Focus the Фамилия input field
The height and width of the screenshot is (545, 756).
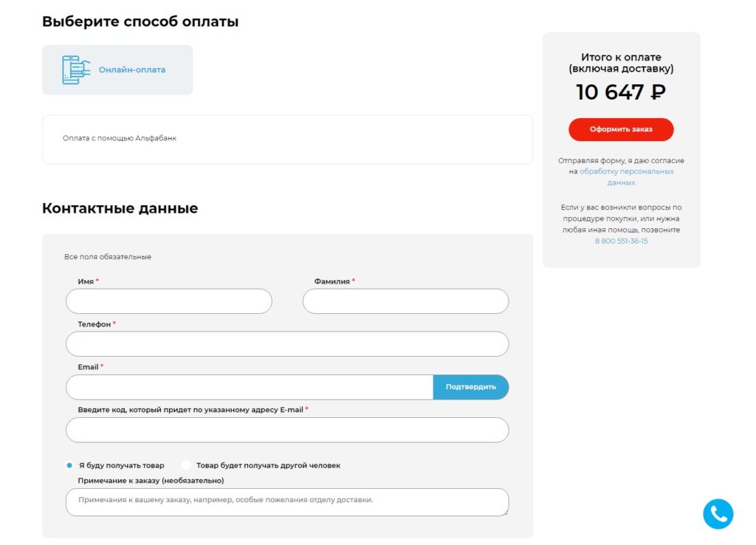[405, 301]
